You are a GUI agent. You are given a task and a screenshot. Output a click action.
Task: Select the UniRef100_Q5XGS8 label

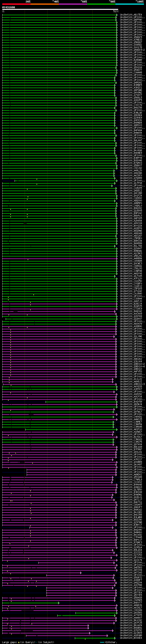point(131,67)
